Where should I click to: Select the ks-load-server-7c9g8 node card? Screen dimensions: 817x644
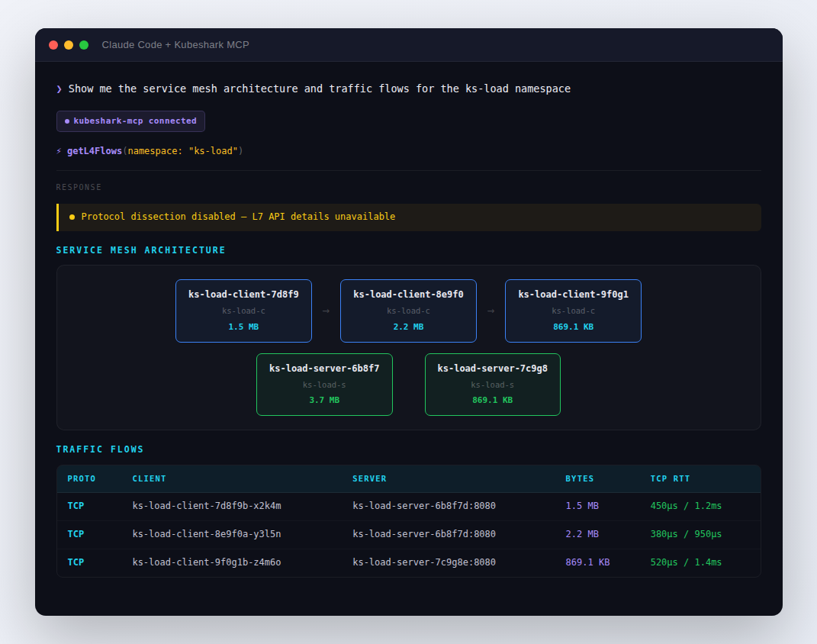click(x=492, y=385)
